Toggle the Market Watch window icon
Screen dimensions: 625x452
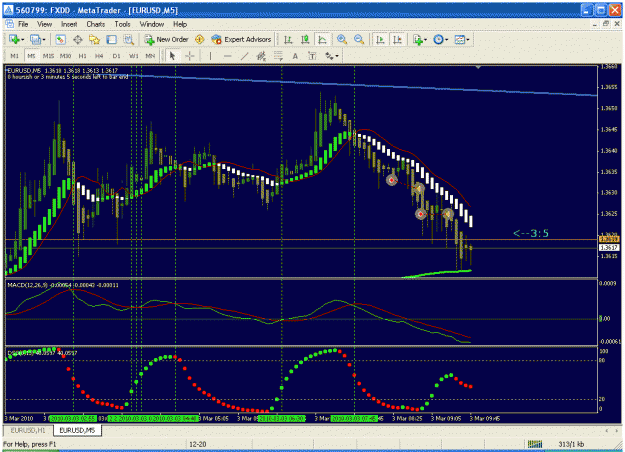[x=61, y=39]
